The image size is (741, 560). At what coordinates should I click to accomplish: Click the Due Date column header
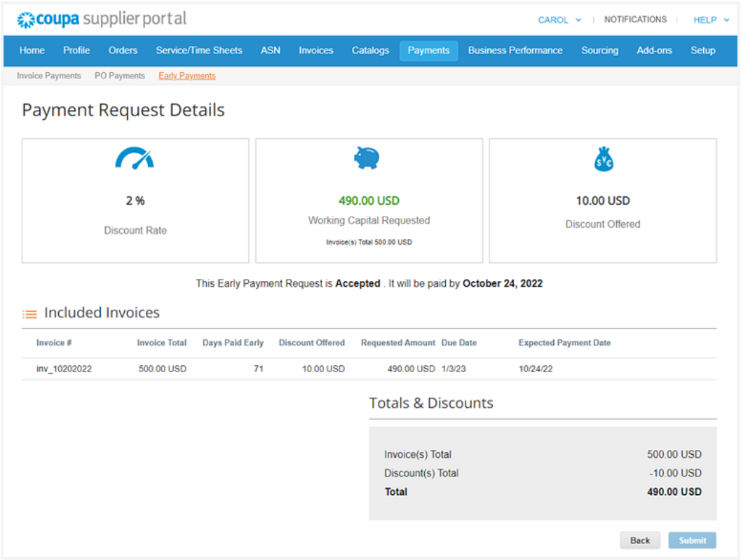click(x=459, y=343)
